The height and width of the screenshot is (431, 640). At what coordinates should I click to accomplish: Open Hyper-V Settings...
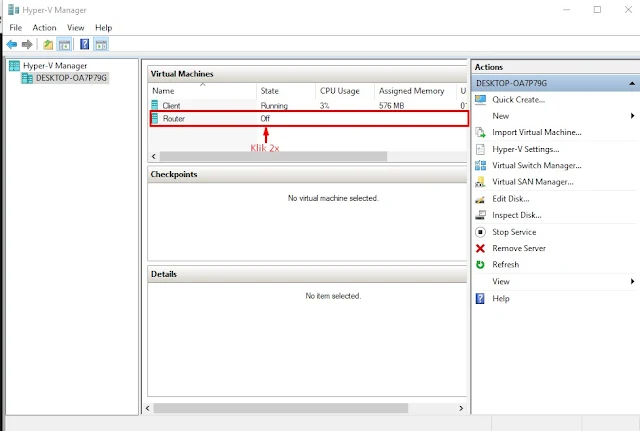[526, 149]
